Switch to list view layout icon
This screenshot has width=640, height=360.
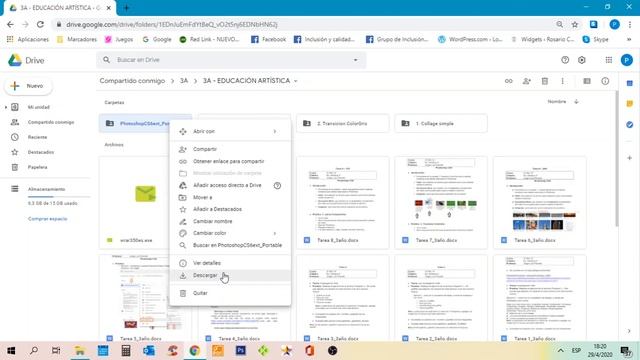pos(587,81)
